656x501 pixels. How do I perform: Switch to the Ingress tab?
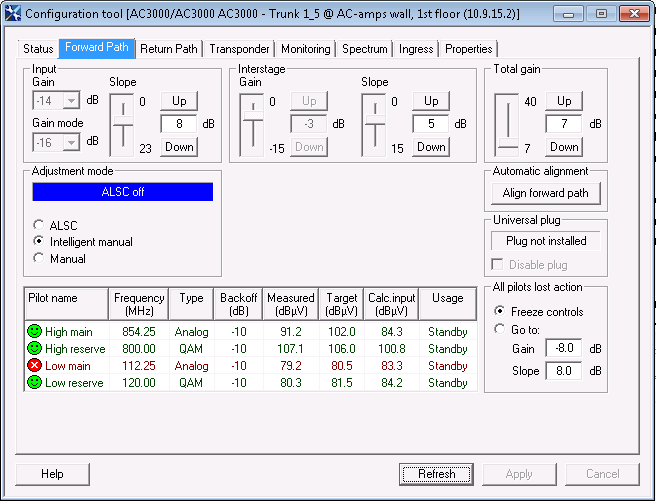tap(416, 49)
